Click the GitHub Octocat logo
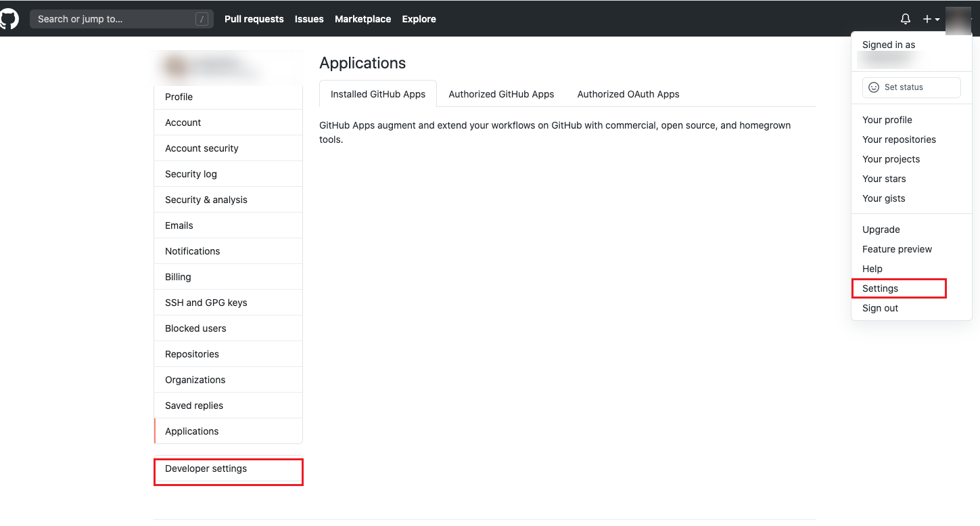The height and width of the screenshot is (526, 980). pos(9,19)
